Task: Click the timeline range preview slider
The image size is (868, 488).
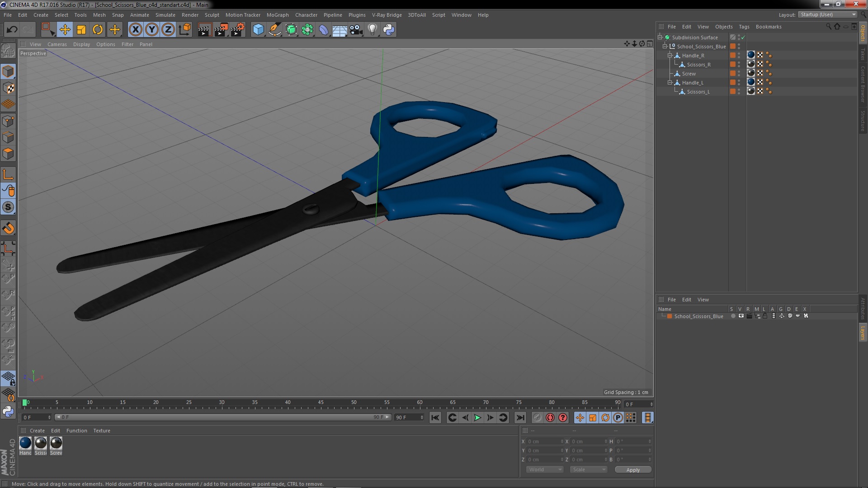Action: [222, 418]
